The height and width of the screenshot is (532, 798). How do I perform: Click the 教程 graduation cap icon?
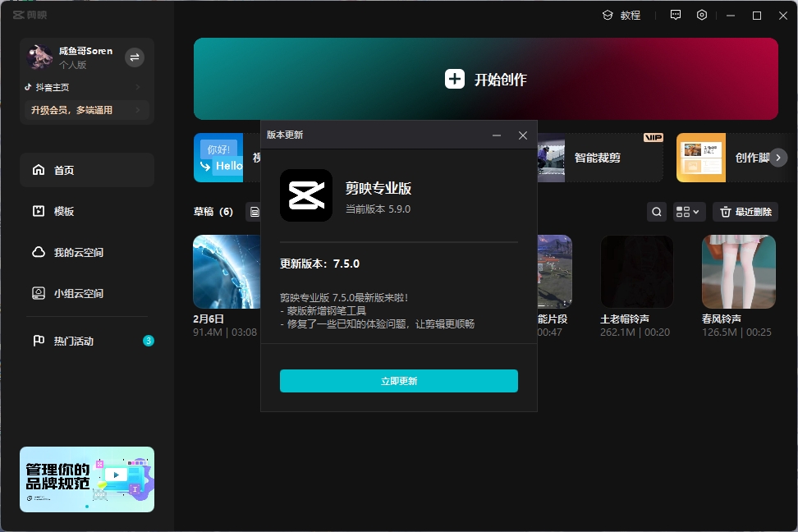608,16
